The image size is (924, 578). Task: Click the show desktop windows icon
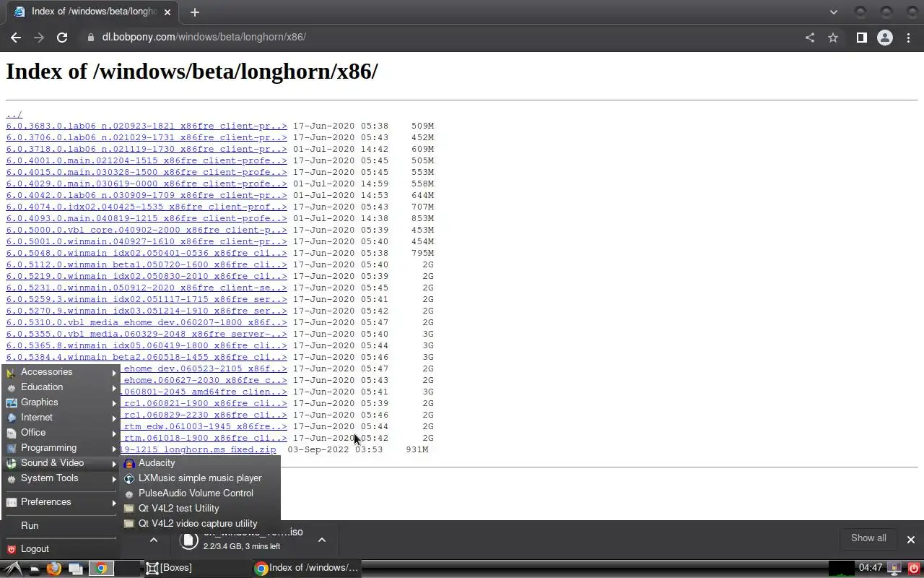point(76,569)
